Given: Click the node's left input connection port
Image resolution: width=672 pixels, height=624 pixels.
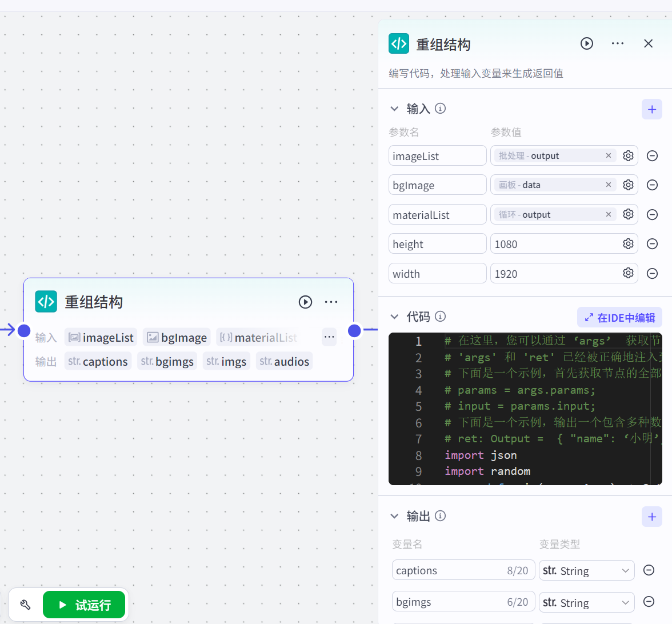Looking at the screenshot, I should click(x=24, y=330).
